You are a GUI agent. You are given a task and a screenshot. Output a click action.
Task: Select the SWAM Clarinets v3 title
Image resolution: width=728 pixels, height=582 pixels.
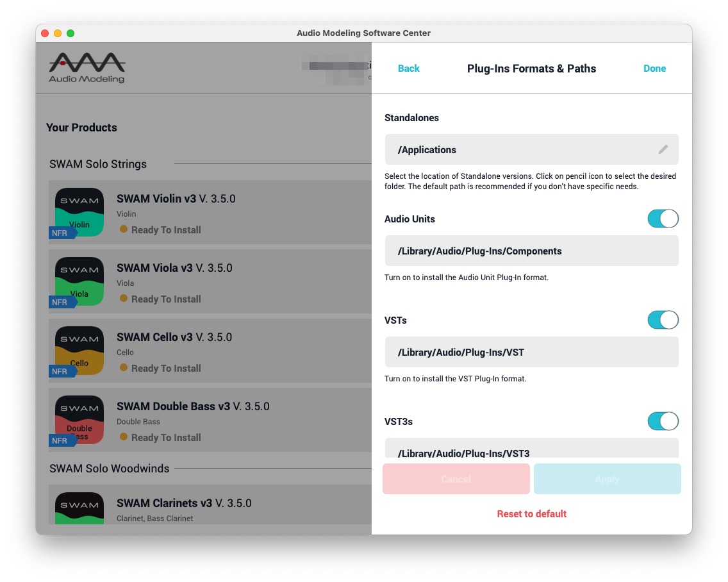coord(164,504)
